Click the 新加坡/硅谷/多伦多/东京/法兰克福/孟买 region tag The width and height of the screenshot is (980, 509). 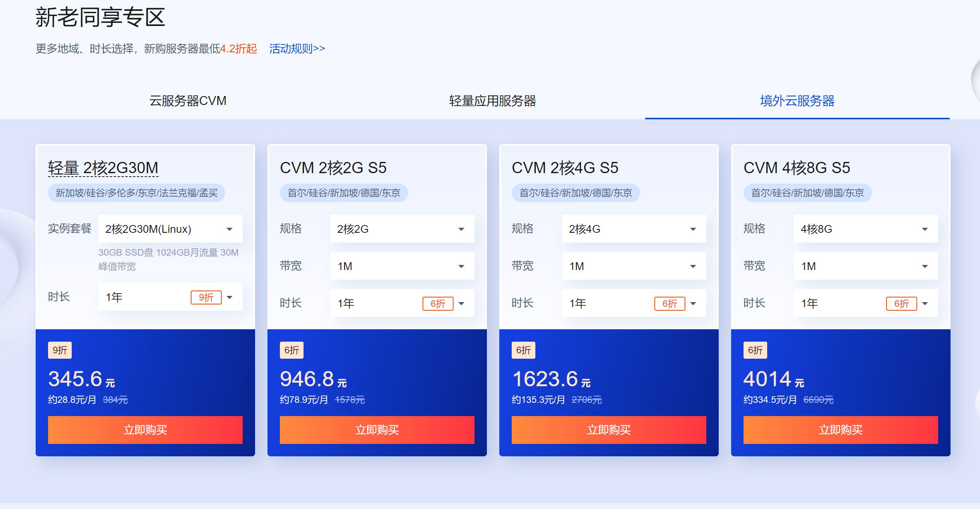pos(136,193)
